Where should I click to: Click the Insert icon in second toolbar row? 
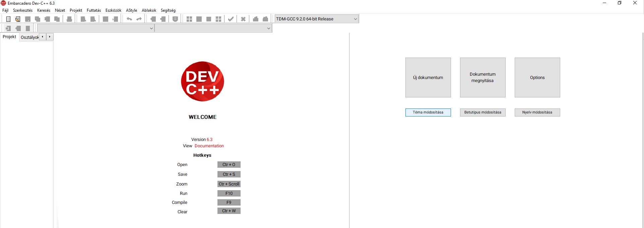pos(8,28)
